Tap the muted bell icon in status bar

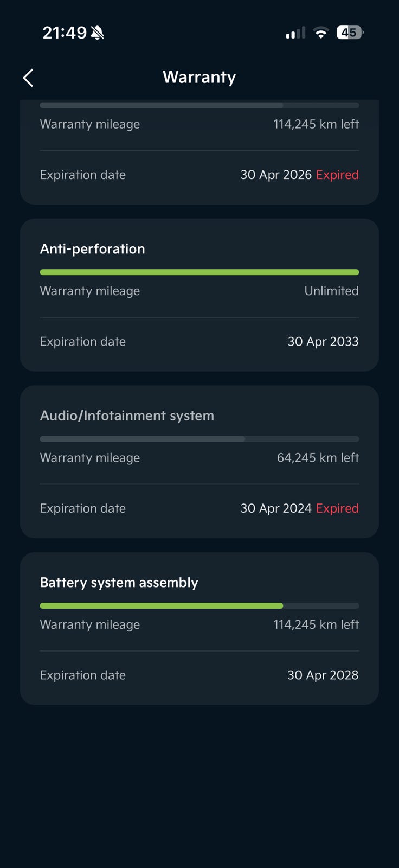coord(98,33)
